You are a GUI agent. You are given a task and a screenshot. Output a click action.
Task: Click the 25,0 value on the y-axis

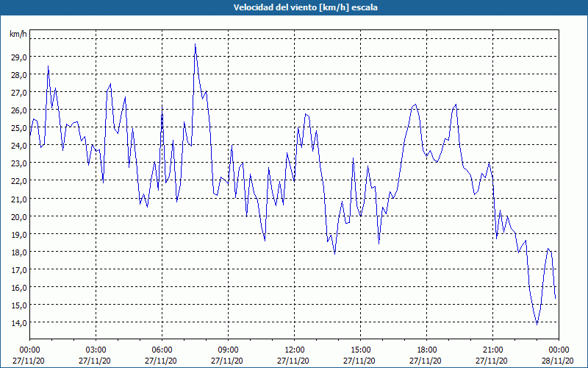pos(19,128)
